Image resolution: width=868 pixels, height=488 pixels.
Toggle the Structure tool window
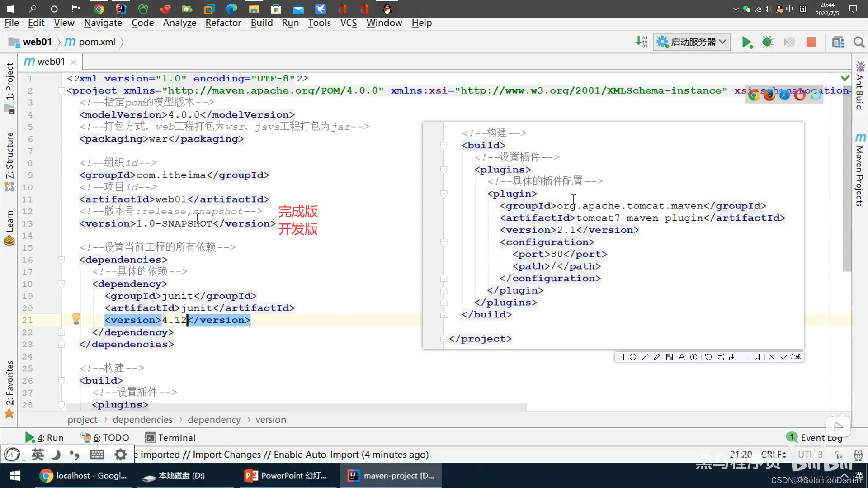click(9, 161)
